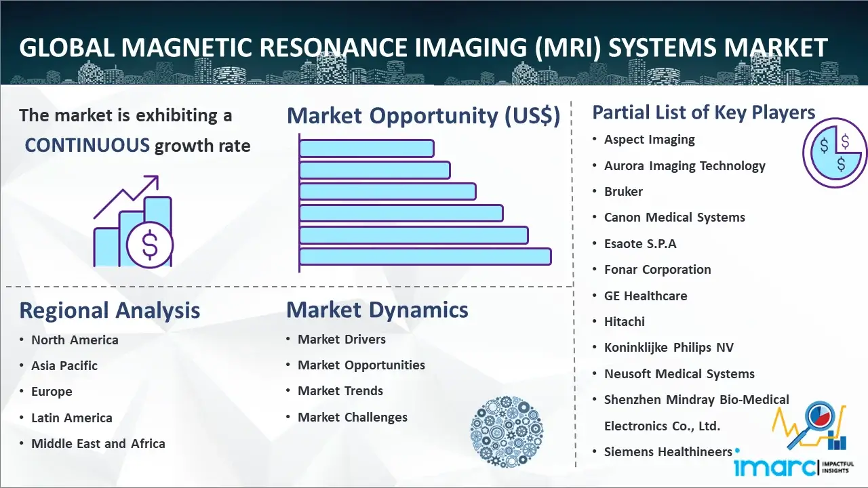The height and width of the screenshot is (488, 868).
Task: Select Asia Pacific region item
Action: pyautogui.click(x=64, y=365)
